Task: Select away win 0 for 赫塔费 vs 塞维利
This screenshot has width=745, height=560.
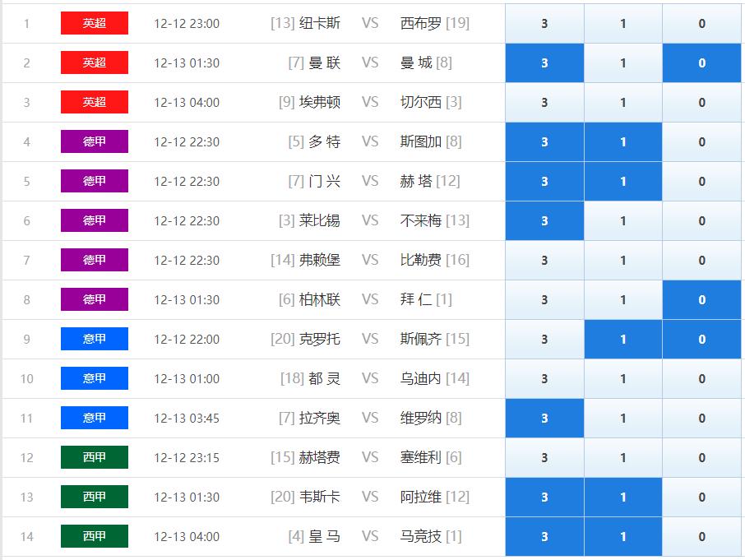Action: point(701,457)
